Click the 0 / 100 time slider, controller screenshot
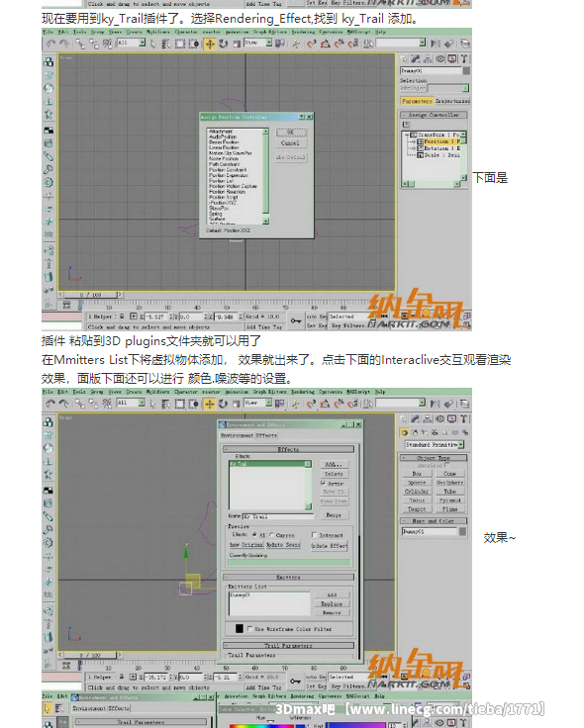This screenshot has height=728, width=584. pos(91,295)
